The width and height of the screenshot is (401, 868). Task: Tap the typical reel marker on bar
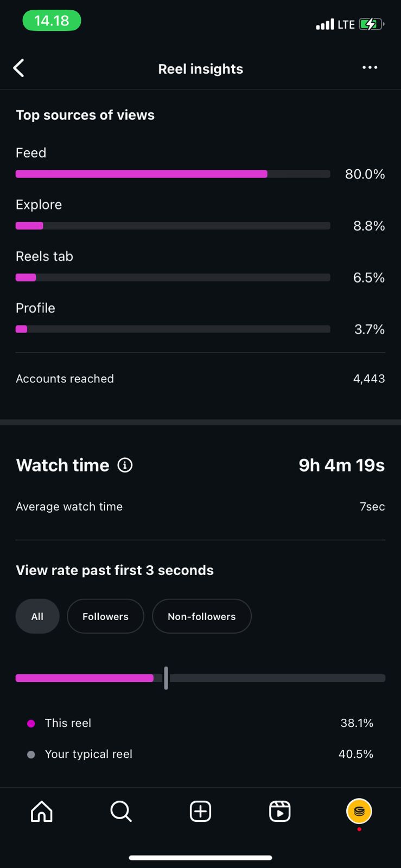coord(166,678)
